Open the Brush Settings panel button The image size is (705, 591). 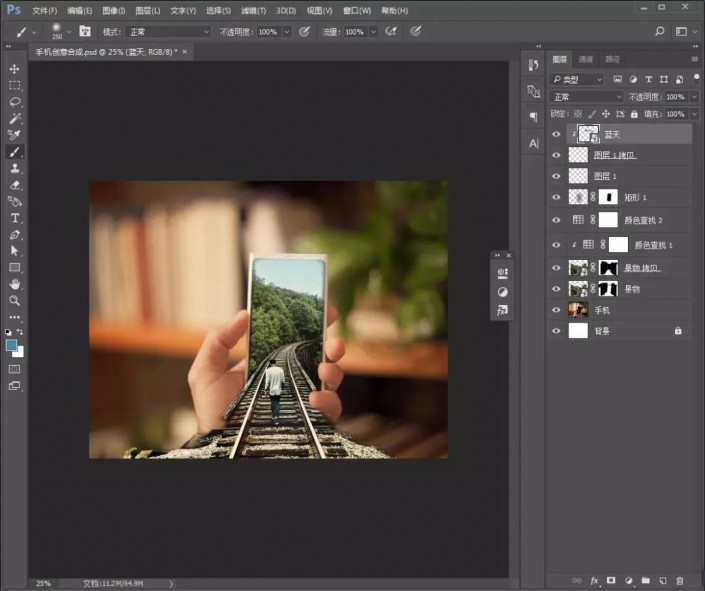[x=85, y=31]
